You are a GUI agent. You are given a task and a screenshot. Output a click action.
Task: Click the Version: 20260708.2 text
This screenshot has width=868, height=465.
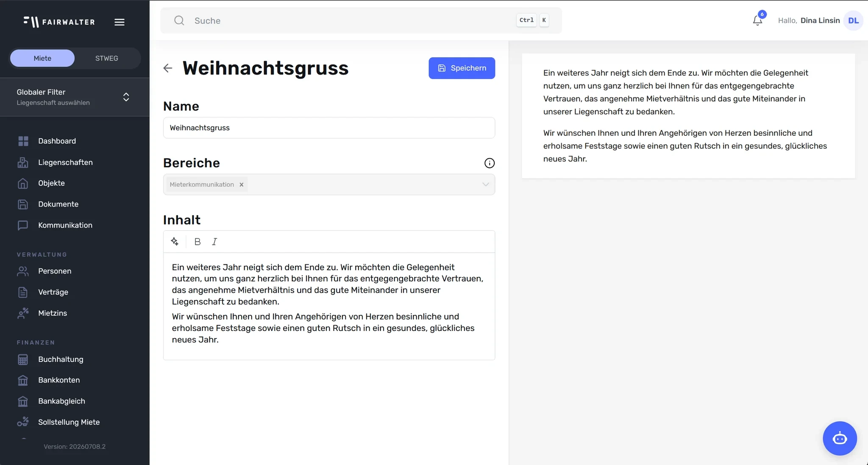point(75,446)
